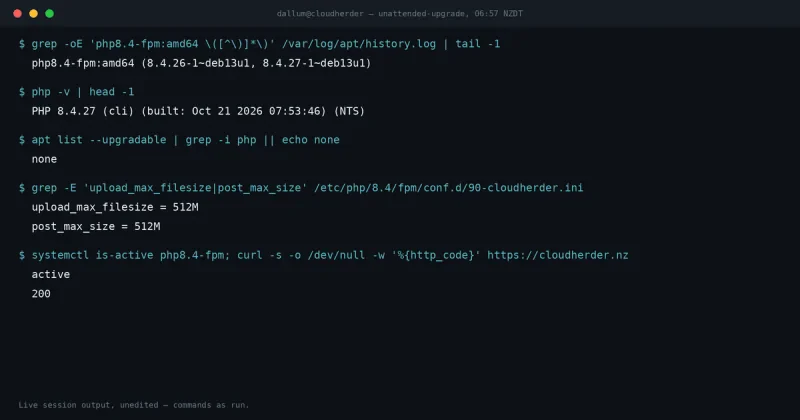Click the 'systemctl is-active php8.4-fpm' command line
The width and height of the screenshot is (800, 420).
click(x=323, y=255)
